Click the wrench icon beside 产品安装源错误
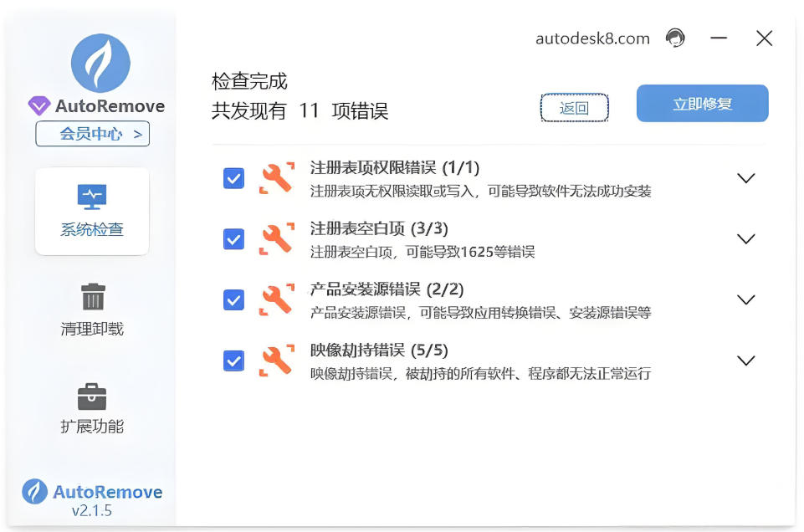Screen dimensions: 804x532 [x=276, y=300]
